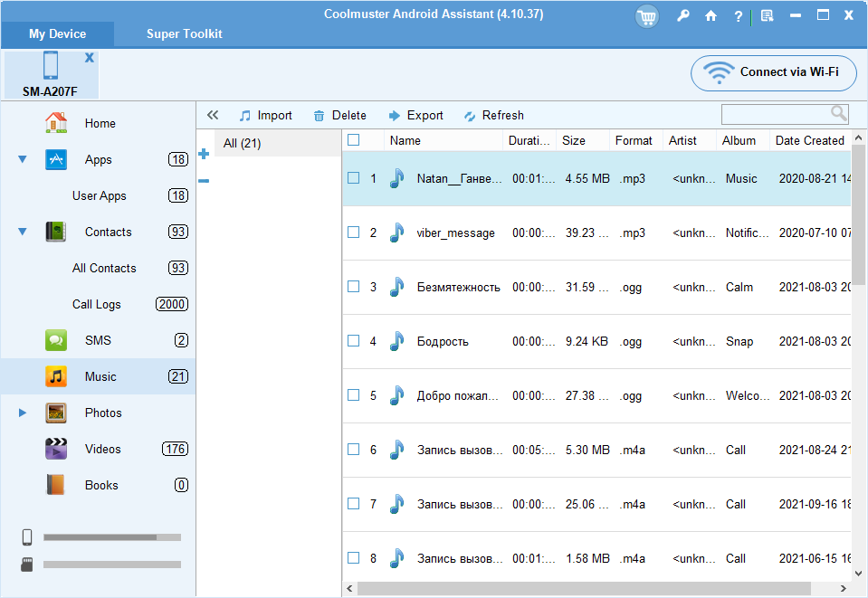The width and height of the screenshot is (868, 598).
Task: Click the Export button
Action: 415,115
